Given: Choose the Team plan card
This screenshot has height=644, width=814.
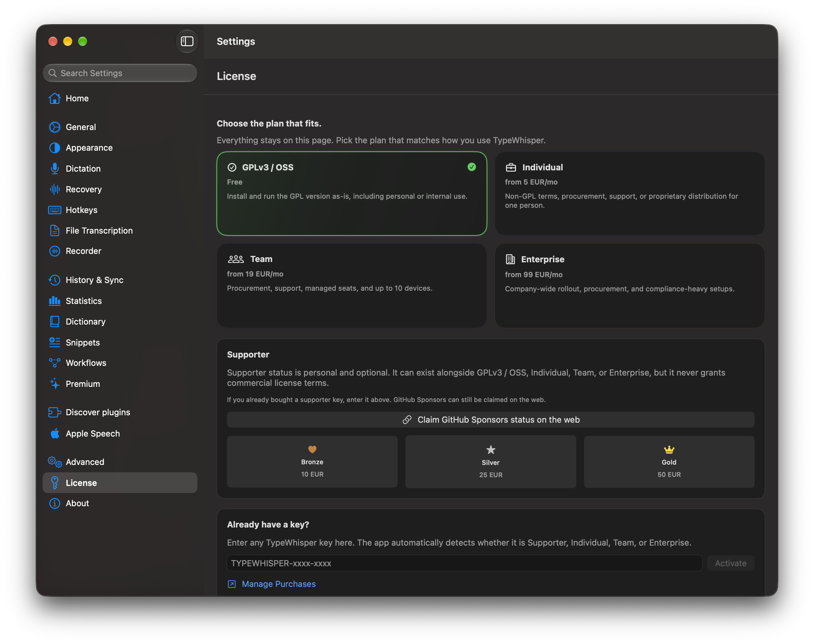Looking at the screenshot, I should click(x=352, y=286).
